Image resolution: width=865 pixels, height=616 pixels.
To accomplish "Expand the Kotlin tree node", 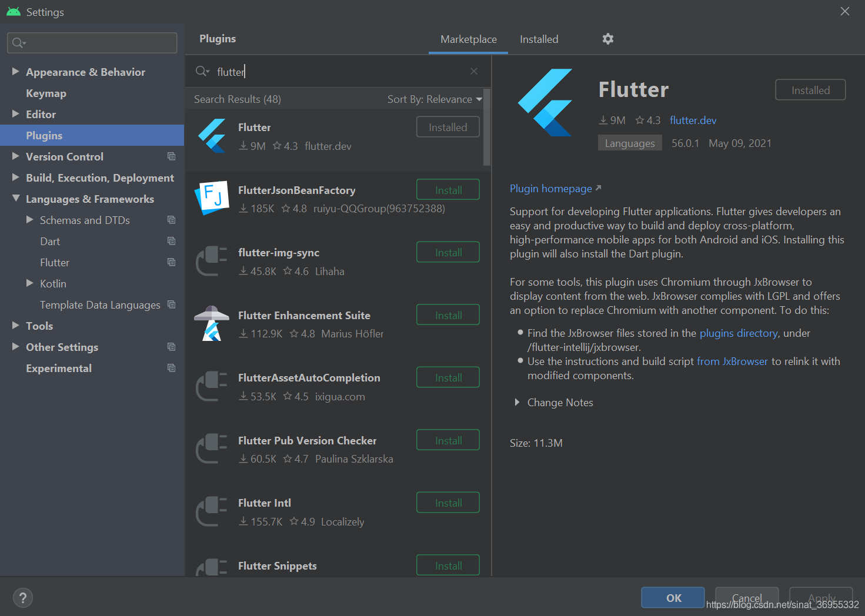I will pos(30,283).
